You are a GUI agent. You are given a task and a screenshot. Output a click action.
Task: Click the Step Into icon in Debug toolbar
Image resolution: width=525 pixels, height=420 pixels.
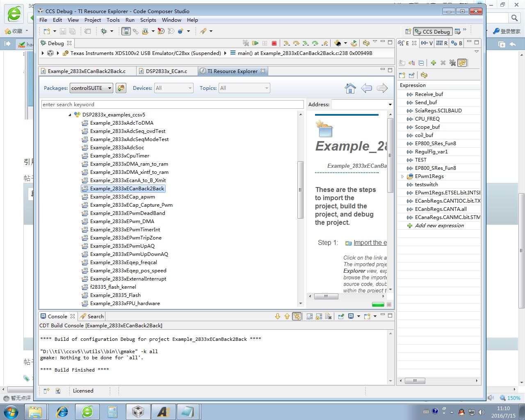coord(286,43)
